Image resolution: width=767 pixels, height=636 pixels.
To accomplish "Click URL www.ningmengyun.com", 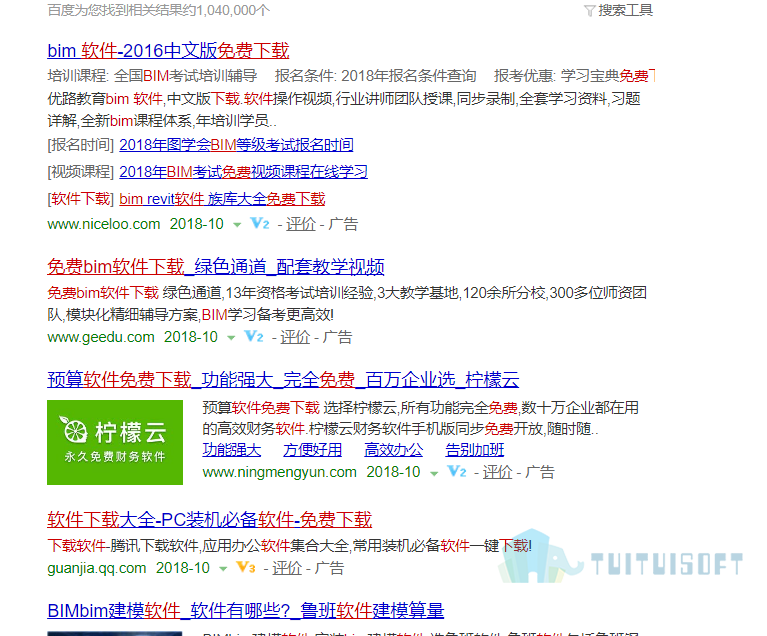I will pyautogui.click(x=279, y=472).
